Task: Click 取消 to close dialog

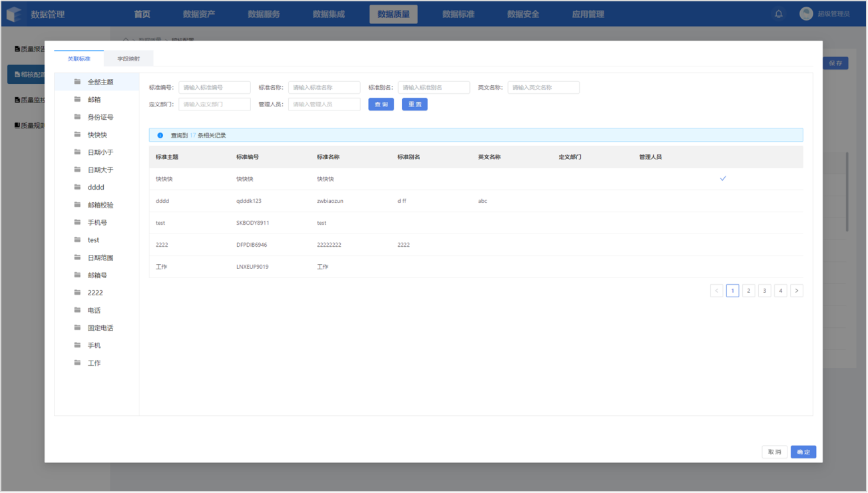Action: [775, 452]
